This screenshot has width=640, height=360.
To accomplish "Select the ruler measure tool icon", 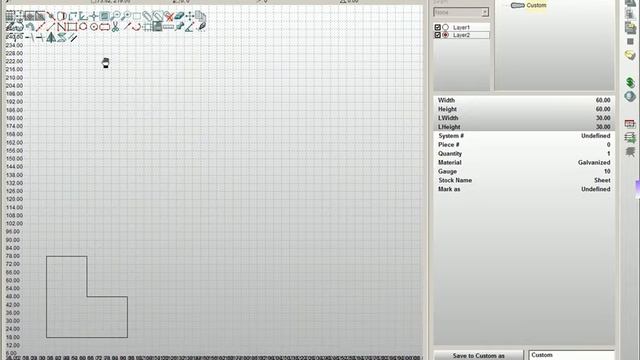I will tap(168, 27).
